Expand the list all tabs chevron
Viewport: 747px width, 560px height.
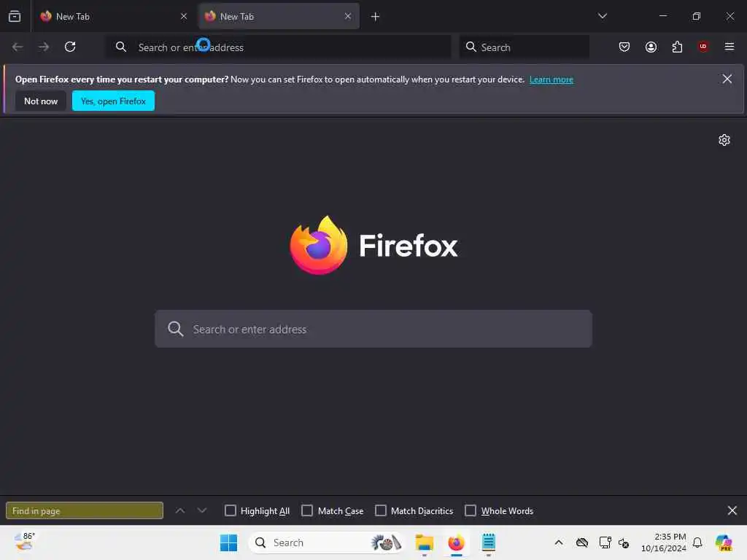pos(602,16)
